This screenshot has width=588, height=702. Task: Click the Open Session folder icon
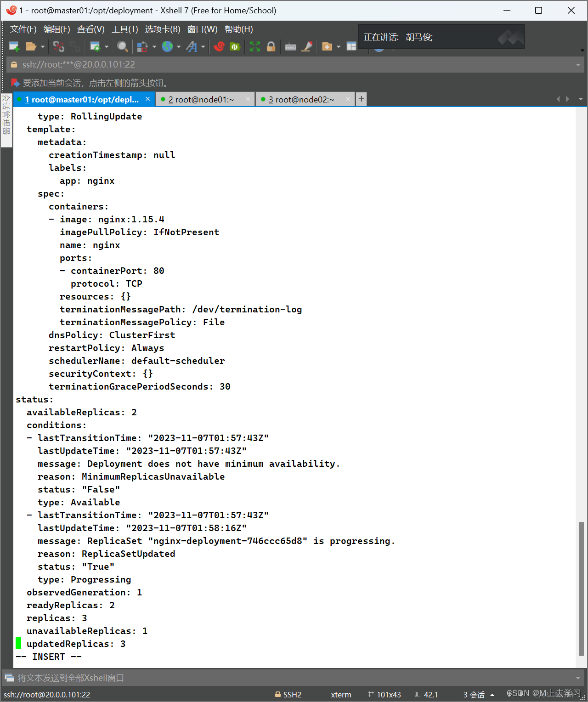click(x=31, y=46)
